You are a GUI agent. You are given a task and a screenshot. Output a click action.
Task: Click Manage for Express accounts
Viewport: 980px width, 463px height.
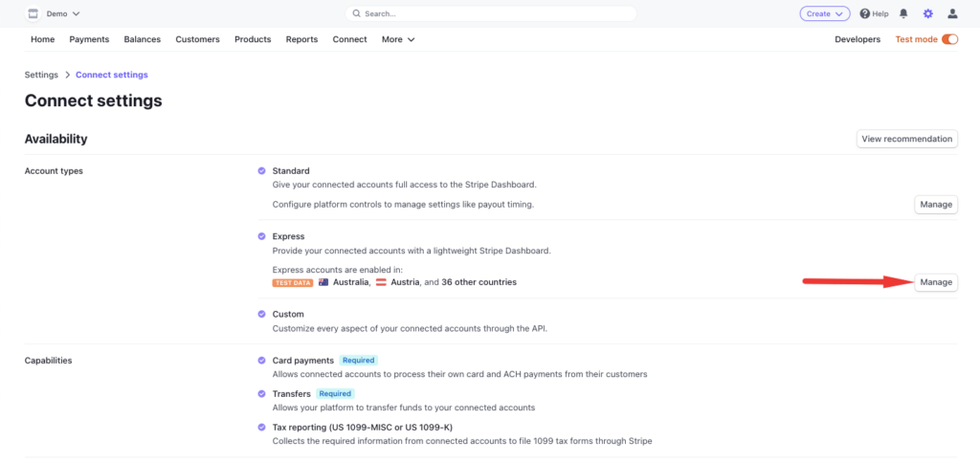[x=936, y=282]
